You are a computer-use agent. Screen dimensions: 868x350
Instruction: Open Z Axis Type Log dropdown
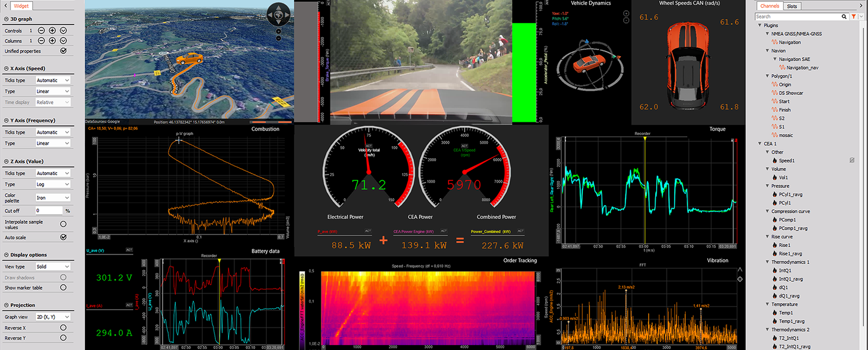click(x=53, y=184)
